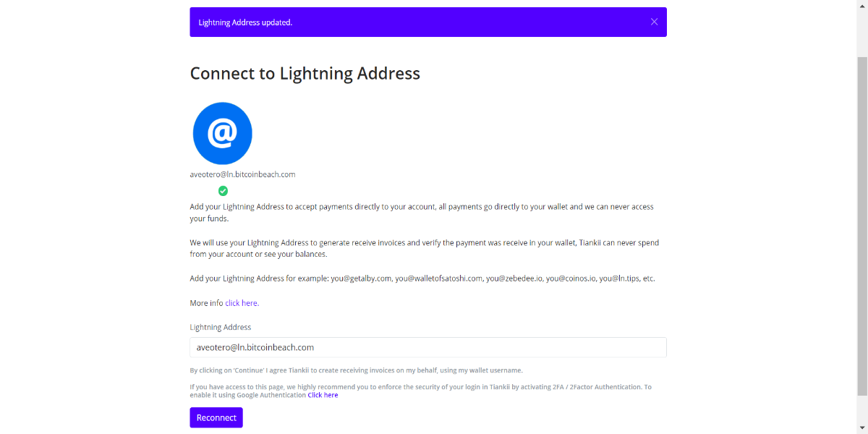Click the vertical scrollbar thumb
Viewport: 868px width, 434px height.
click(862, 226)
